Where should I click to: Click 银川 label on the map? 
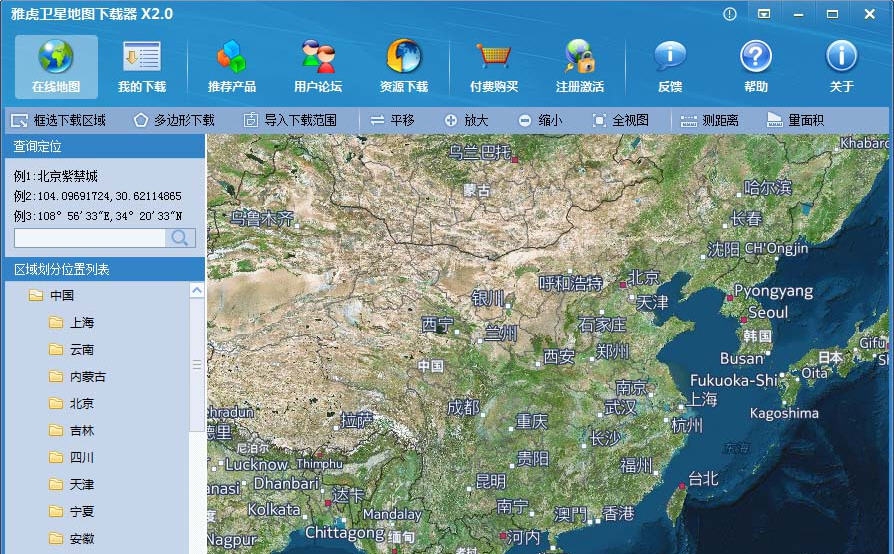coord(488,298)
